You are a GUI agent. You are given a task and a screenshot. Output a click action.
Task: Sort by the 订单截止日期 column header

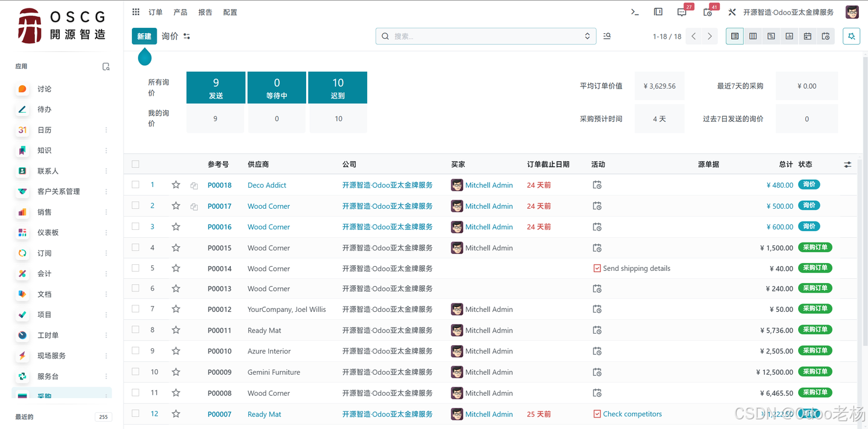tap(548, 164)
